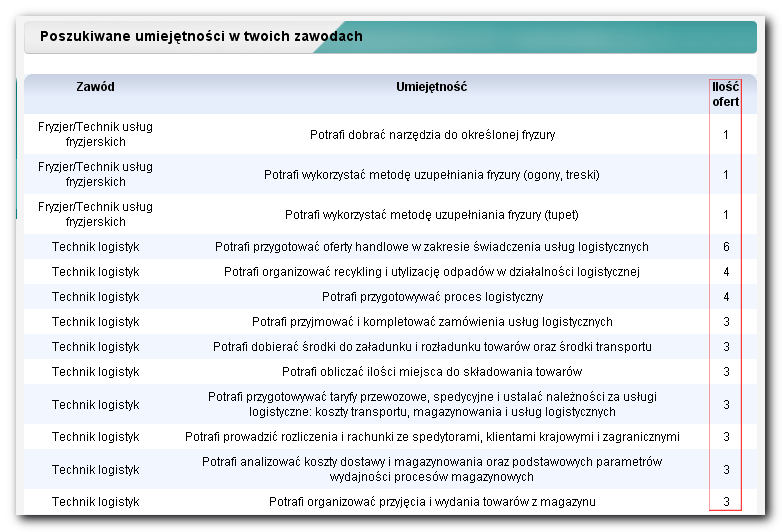Select skill about recykling i utylizację odpadów
The width and height of the screenshot is (782, 532).
coord(431,272)
